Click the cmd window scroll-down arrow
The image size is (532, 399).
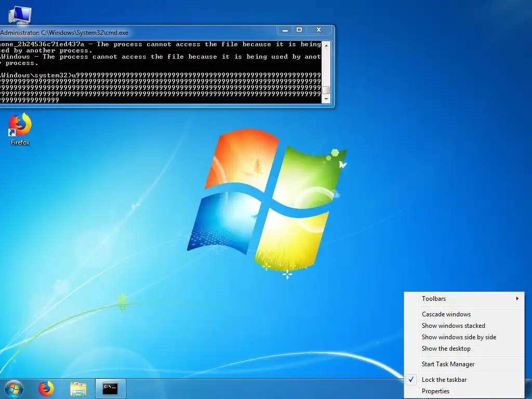[326, 99]
